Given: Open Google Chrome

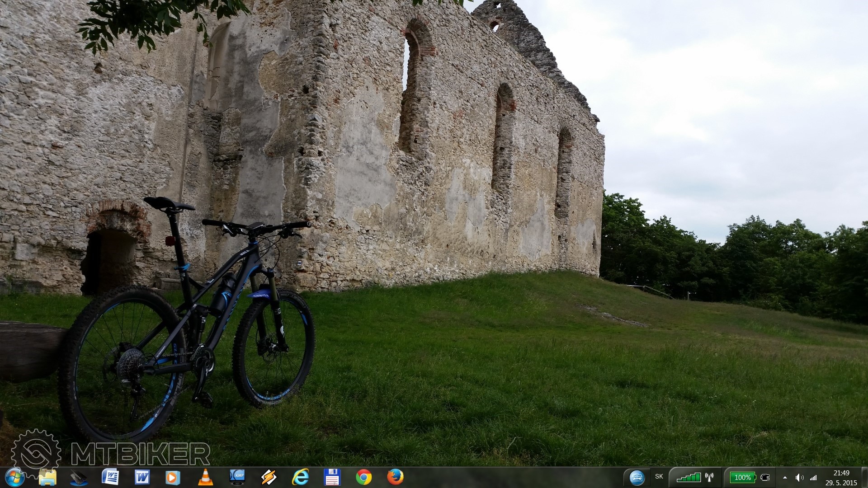Looking at the screenshot, I should [x=363, y=477].
